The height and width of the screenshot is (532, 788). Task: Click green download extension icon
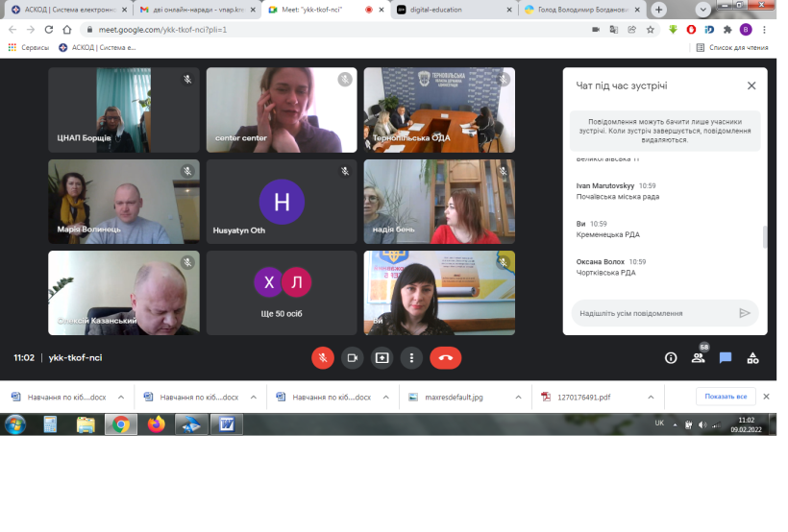pyautogui.click(x=673, y=30)
